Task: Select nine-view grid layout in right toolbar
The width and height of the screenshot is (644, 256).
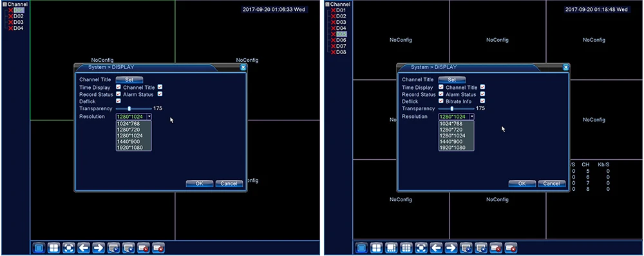Action: click(406, 248)
